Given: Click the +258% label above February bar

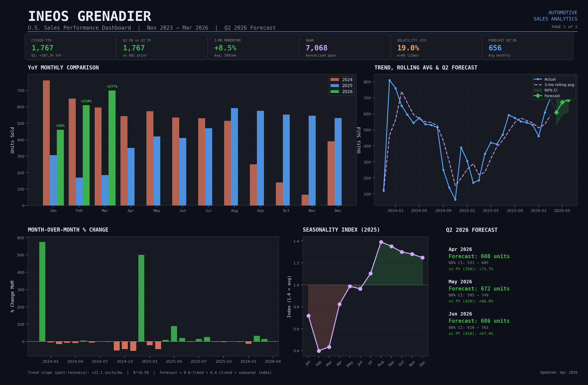Looking at the screenshot, I should 86,101.
